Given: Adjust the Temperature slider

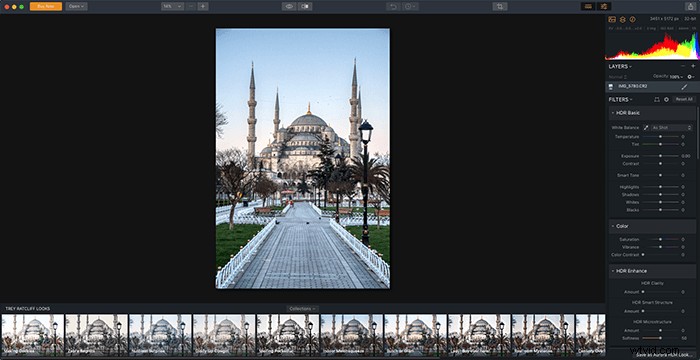Looking at the screenshot, I should point(661,137).
